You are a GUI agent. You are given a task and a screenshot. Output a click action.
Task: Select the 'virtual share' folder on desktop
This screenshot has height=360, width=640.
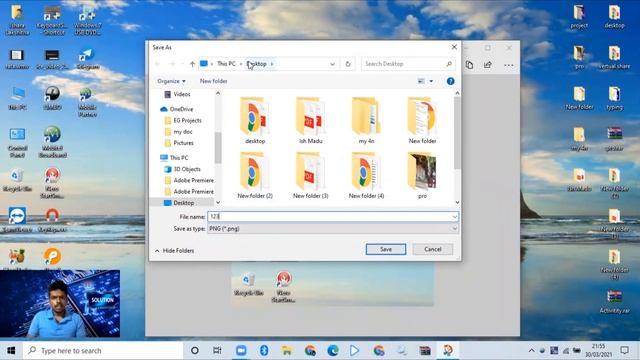point(614,58)
